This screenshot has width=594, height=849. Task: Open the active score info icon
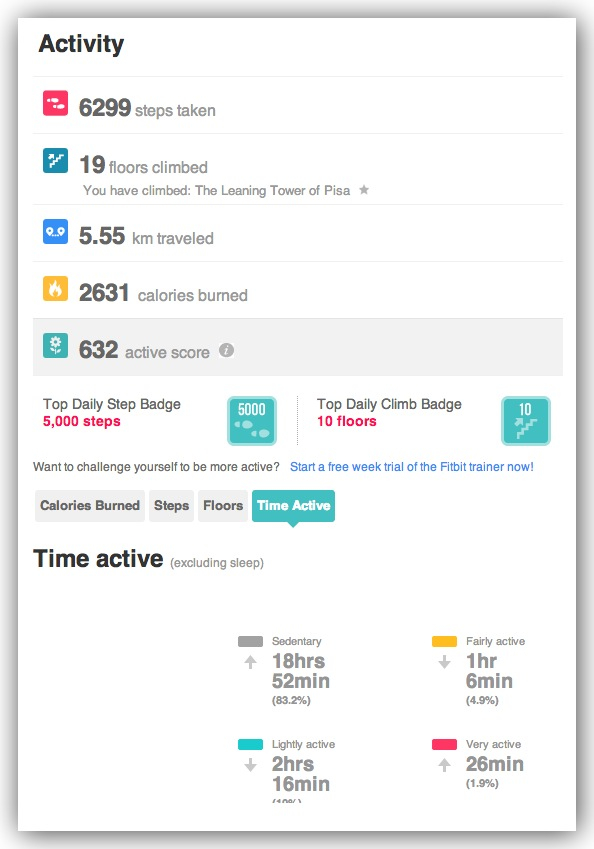coord(226,350)
